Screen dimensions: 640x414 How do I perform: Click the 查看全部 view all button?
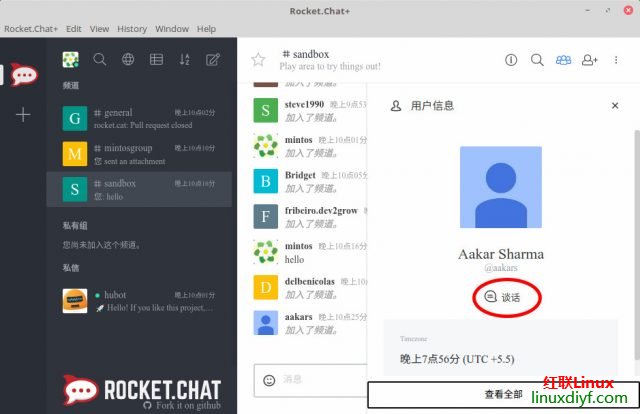(503, 394)
